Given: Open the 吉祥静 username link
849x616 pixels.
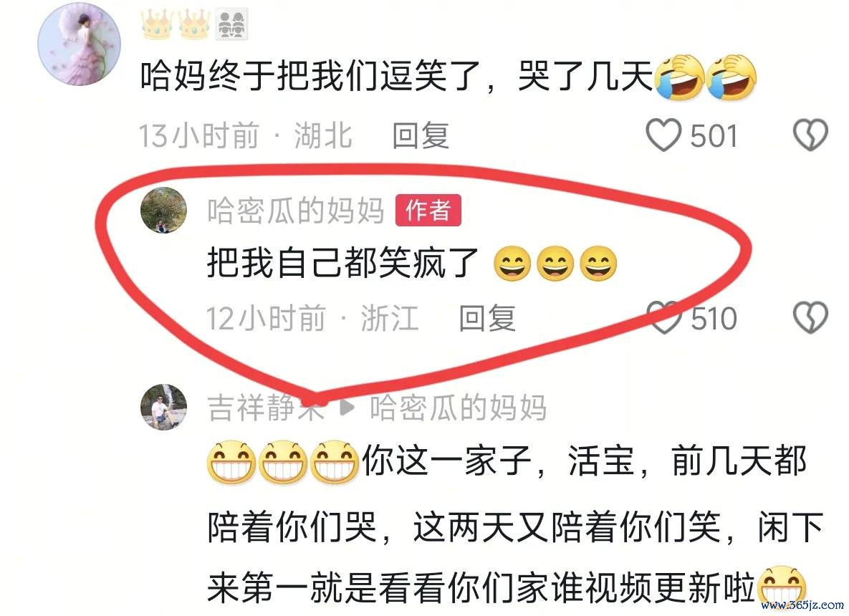Looking at the screenshot, I should click(x=265, y=408).
